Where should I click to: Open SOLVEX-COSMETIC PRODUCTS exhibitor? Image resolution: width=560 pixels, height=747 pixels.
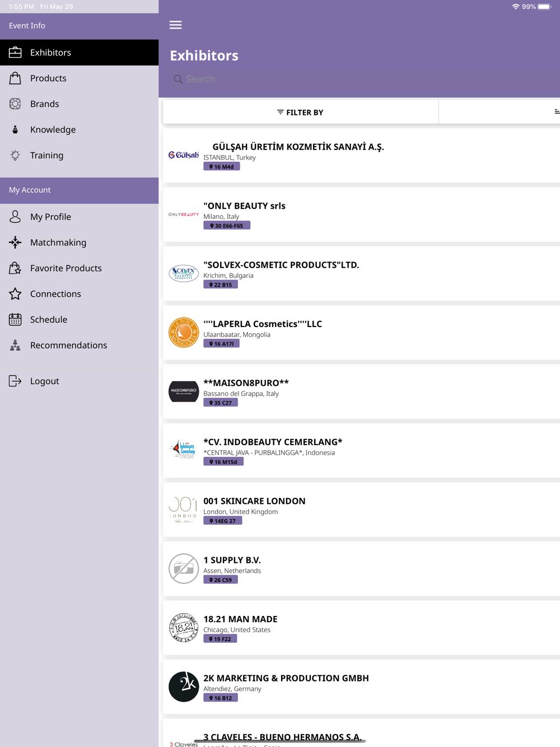(361, 273)
